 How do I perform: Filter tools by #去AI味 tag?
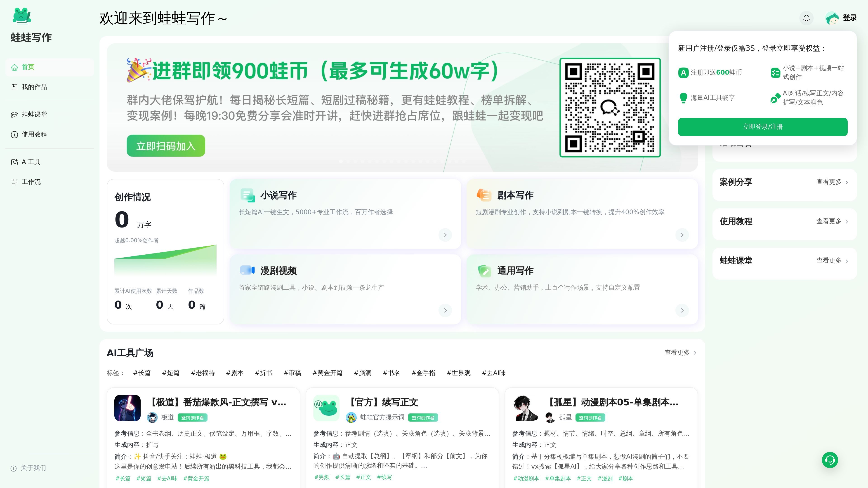click(x=494, y=373)
